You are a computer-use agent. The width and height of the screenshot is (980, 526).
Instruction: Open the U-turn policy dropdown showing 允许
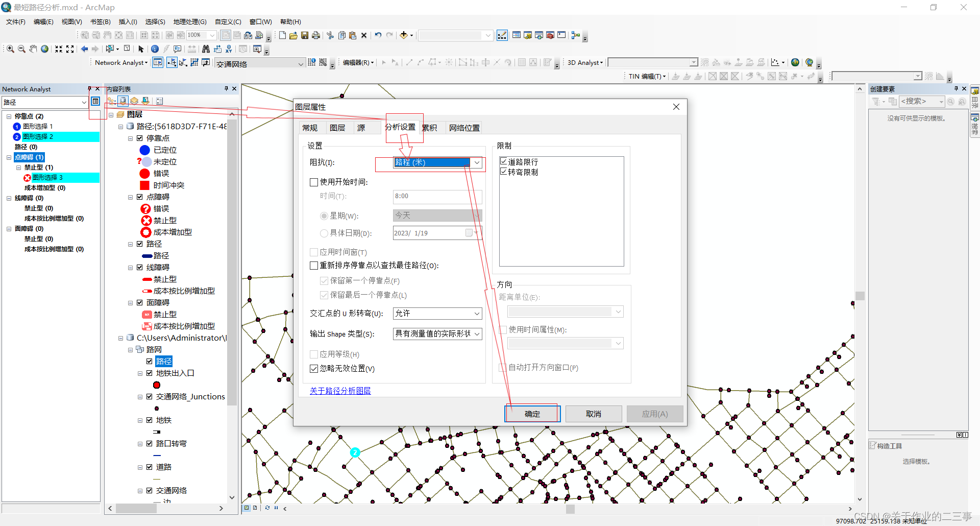[476, 314]
